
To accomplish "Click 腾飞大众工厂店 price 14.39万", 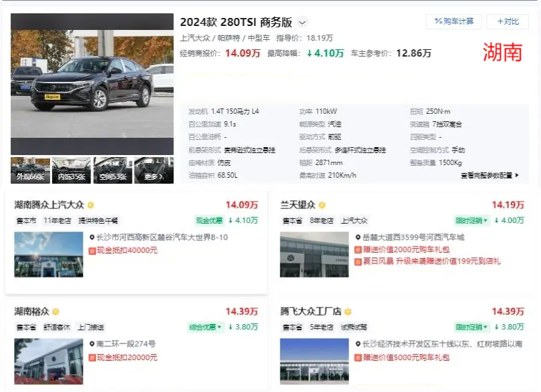I will tap(508, 311).
